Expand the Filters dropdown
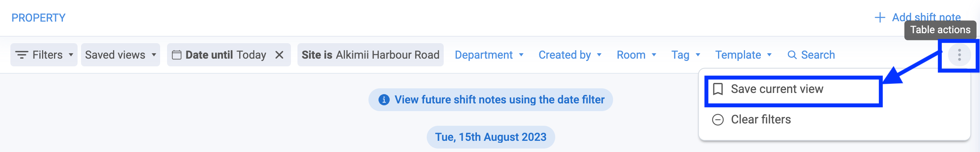This screenshot has width=980, height=152. click(44, 55)
